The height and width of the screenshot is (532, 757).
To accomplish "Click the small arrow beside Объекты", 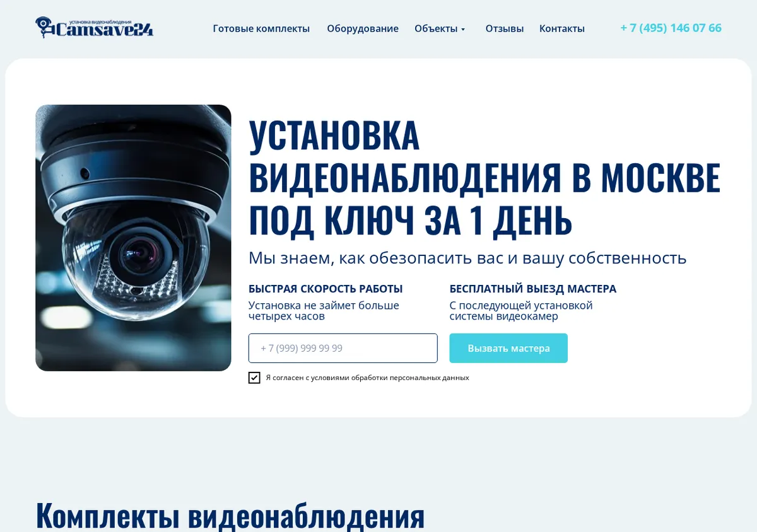I will pyautogui.click(x=463, y=30).
